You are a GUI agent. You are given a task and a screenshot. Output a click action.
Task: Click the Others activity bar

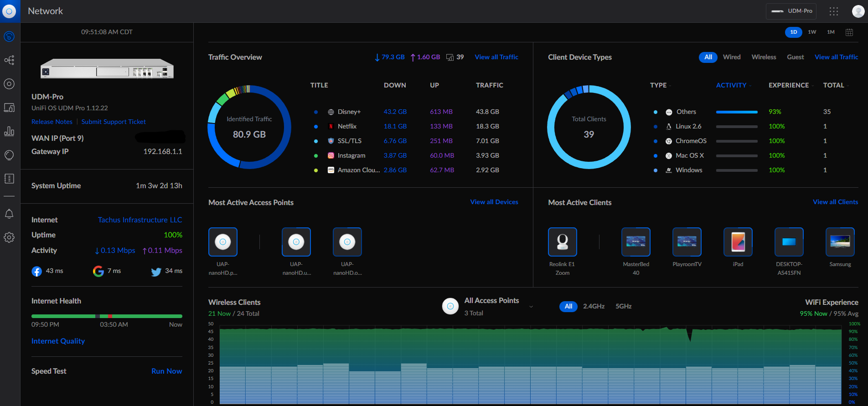tap(737, 112)
